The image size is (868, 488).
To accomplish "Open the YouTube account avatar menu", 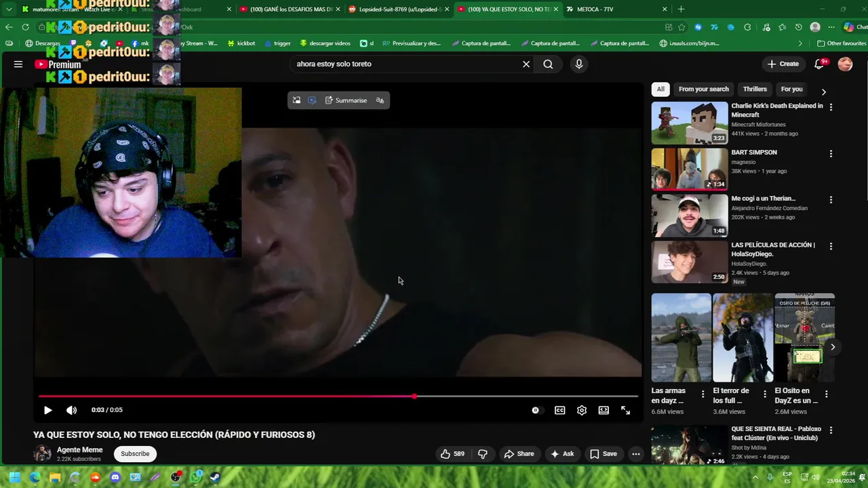I will pos(845,64).
